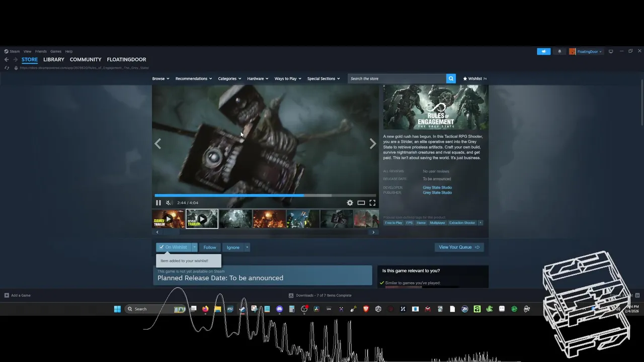Expand the Categories menu
This screenshot has width=644, height=362.
tap(229, 78)
